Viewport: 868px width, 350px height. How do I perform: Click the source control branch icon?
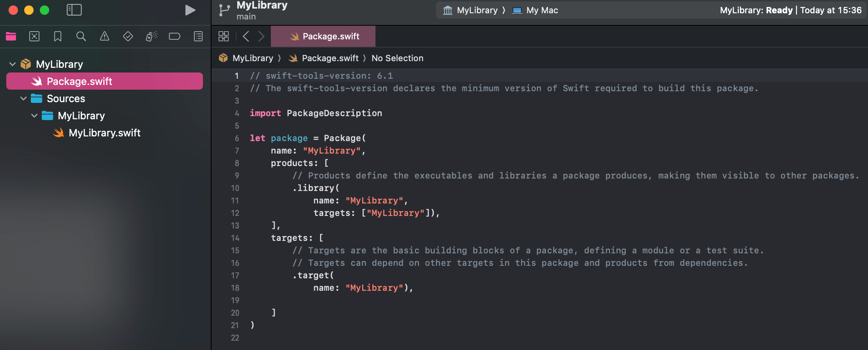pyautogui.click(x=224, y=10)
